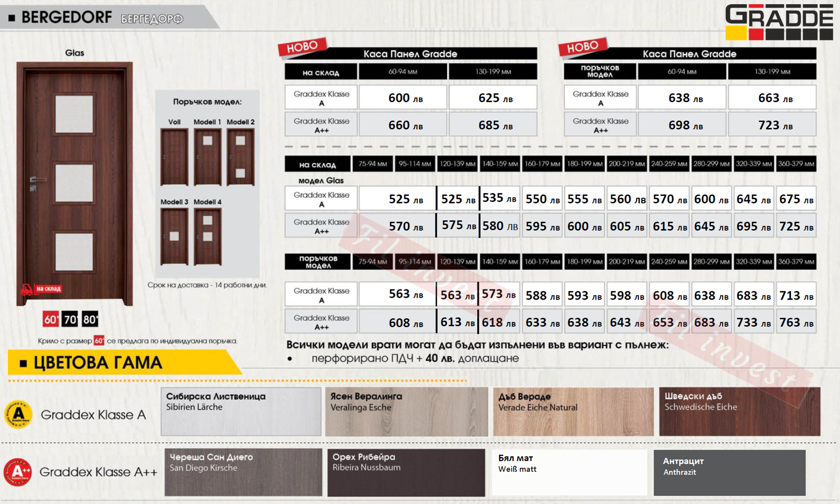
Task: Click the 725 лв price cell
Action: coord(797,225)
